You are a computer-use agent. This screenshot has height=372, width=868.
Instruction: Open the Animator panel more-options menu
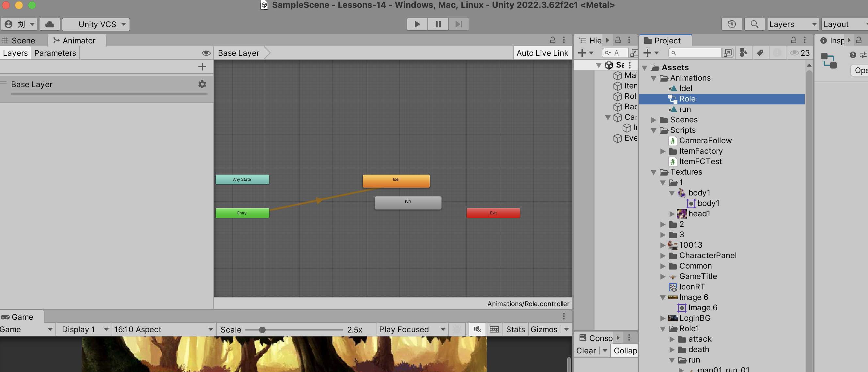click(x=564, y=40)
